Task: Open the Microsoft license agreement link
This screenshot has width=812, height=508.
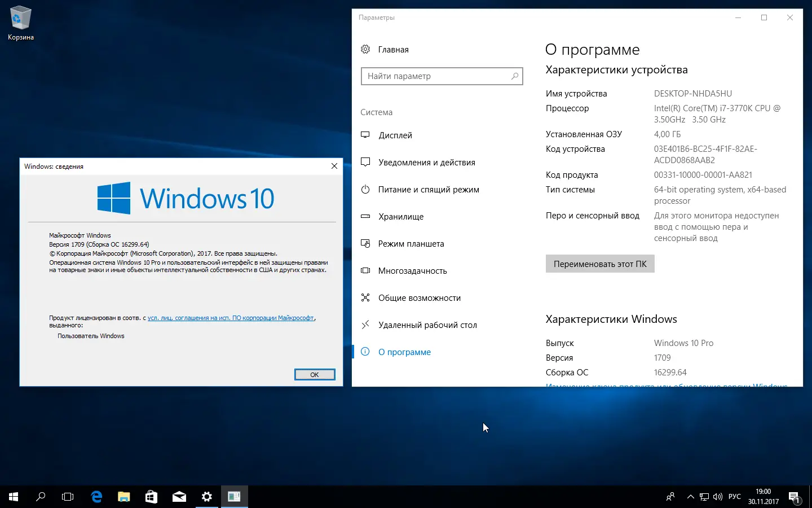Action: tap(231, 318)
